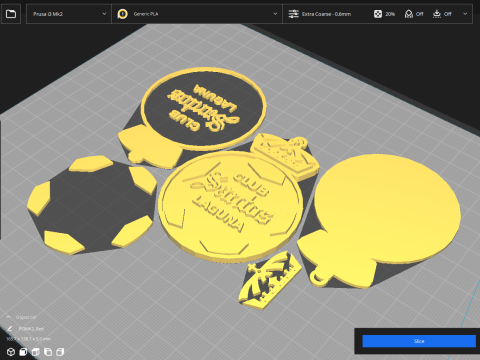Click the build plate adhesion icon
Screen dimensions: 480x360
click(437, 14)
